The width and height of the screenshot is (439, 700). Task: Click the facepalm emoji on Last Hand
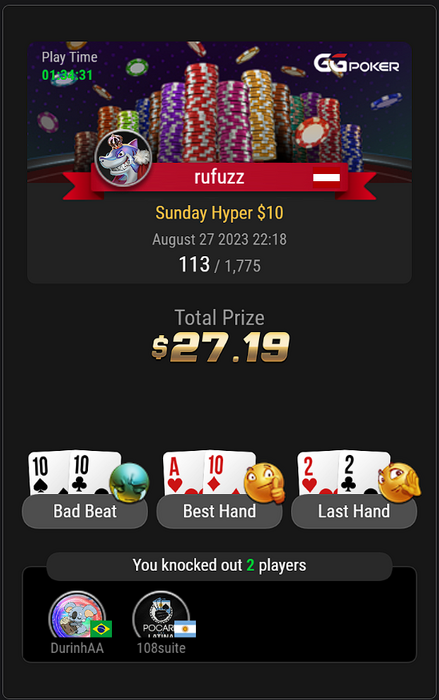[399, 482]
